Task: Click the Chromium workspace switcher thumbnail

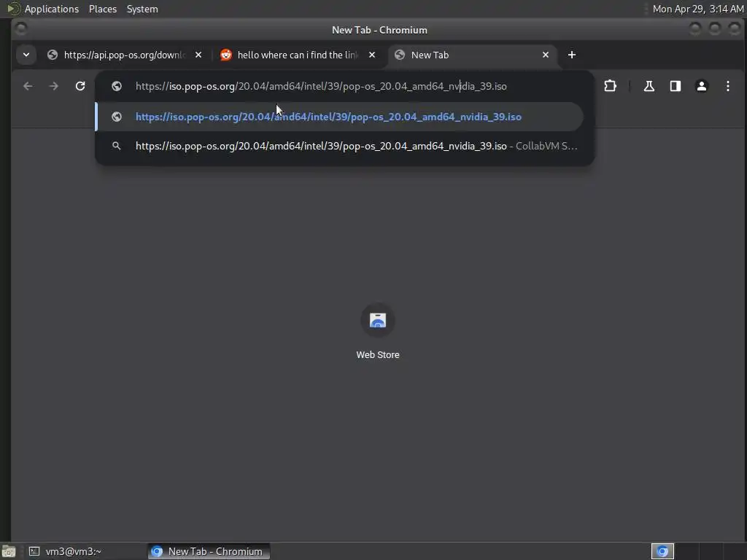Action: [x=662, y=551]
